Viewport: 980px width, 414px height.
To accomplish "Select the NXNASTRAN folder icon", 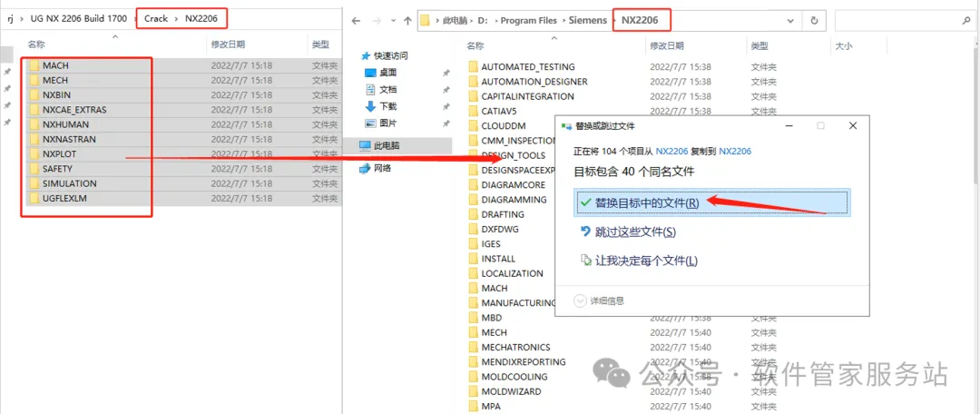I will (x=34, y=139).
